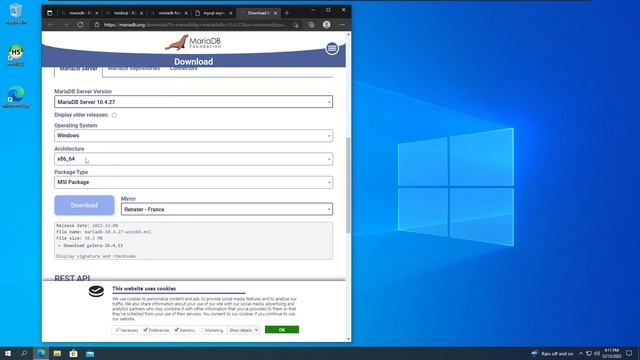
Task: Close the heidisql tab
Action: [142, 13]
